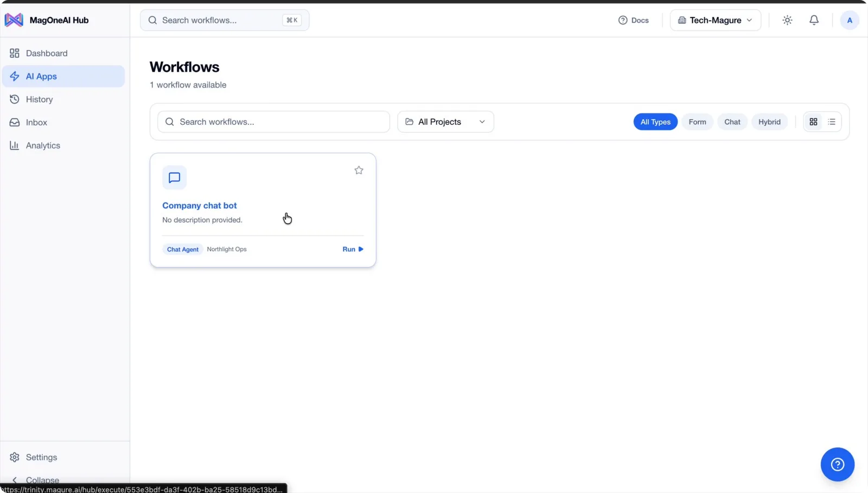This screenshot has height=493, width=868.
Task: Filter workflows by Chat
Action: (x=732, y=122)
